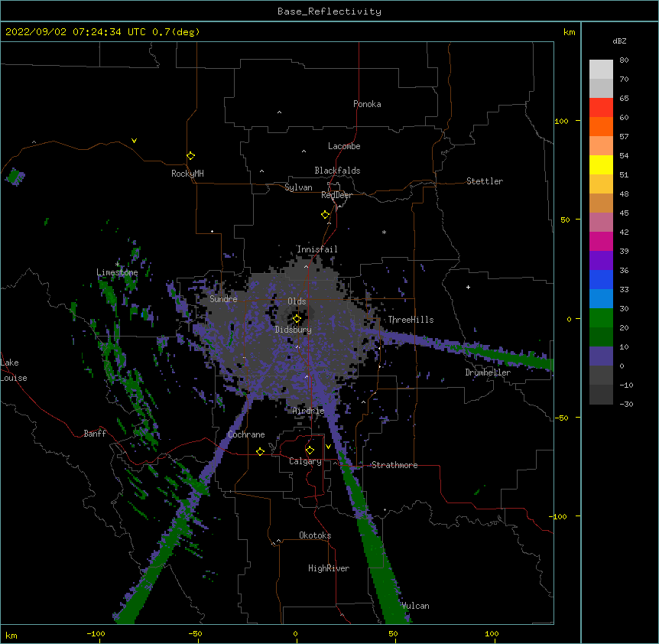
Task: Select the yellow V marker northwest of RockyMH
Action: tap(134, 141)
